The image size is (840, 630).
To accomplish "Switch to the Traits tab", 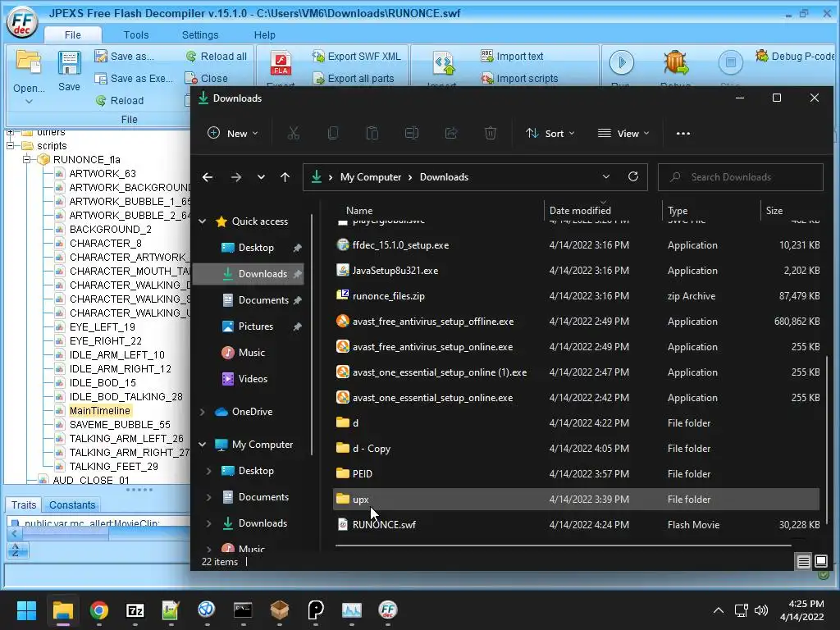I will click(24, 504).
